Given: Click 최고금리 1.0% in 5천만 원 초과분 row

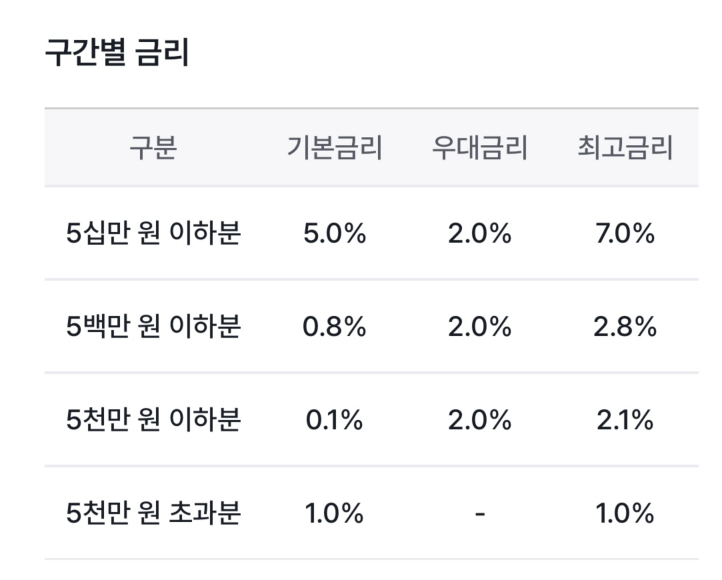Looking at the screenshot, I should click(x=625, y=513).
